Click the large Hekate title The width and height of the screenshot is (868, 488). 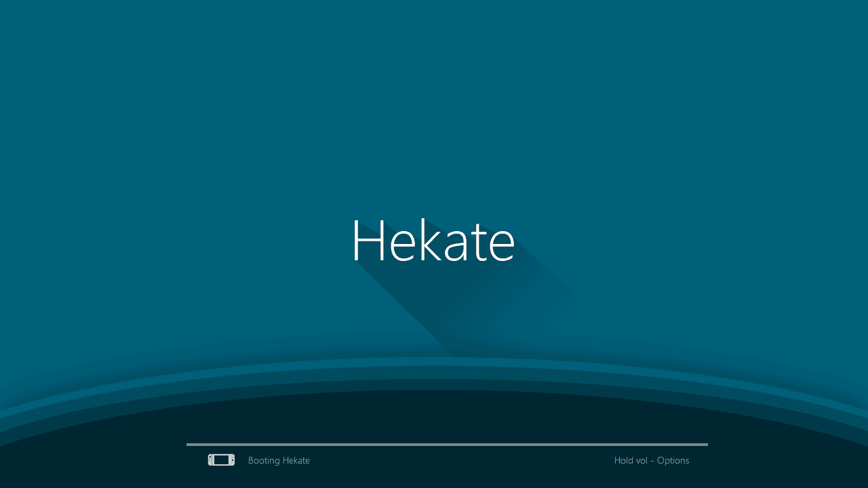[433, 241]
